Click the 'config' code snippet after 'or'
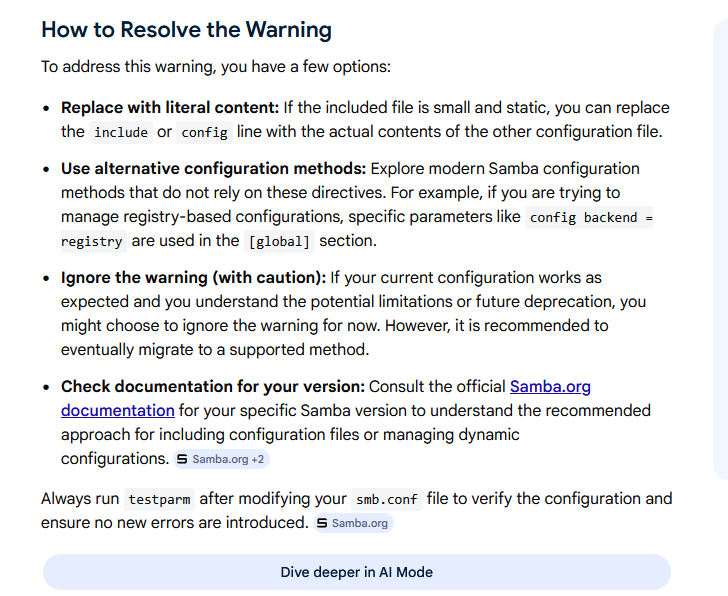 click(204, 132)
